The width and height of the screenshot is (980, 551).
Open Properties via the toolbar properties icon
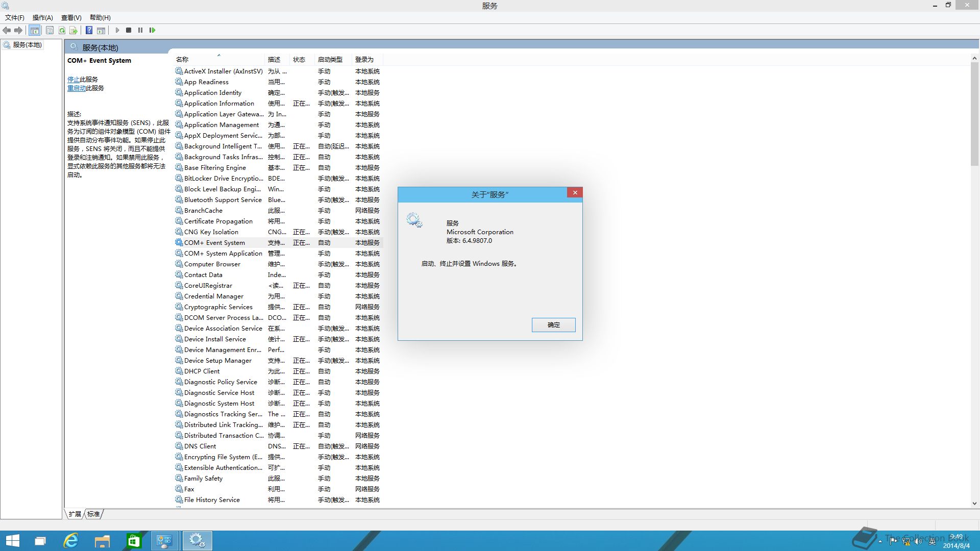(x=50, y=30)
